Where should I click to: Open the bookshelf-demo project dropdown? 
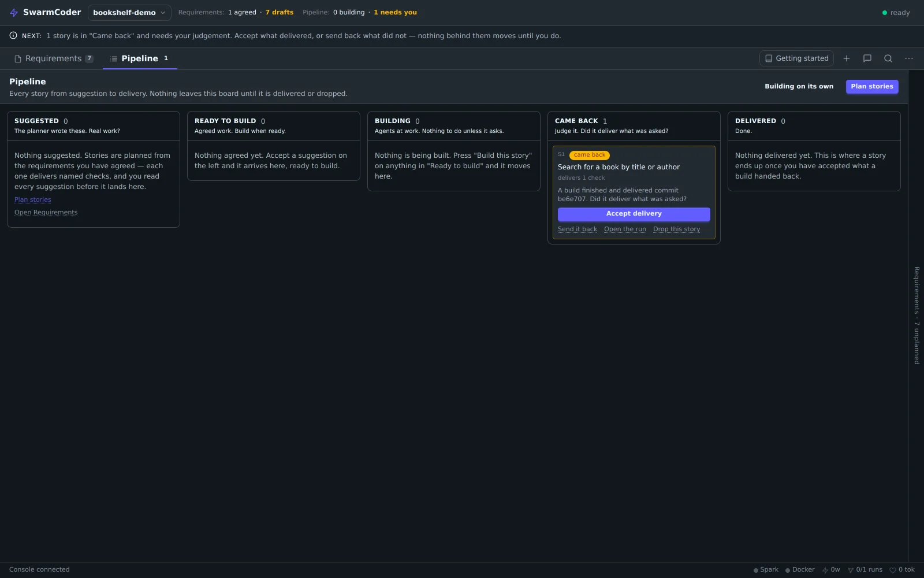(x=129, y=13)
